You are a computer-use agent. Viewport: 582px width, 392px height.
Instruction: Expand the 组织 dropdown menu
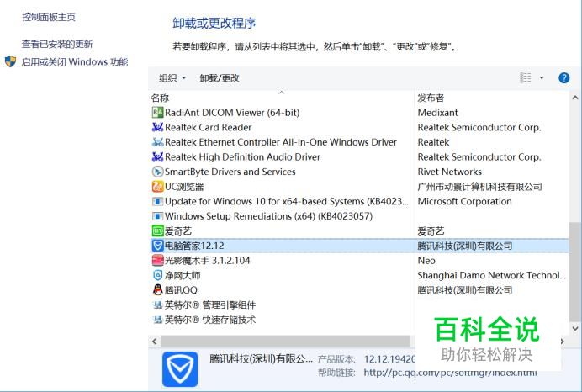[172, 78]
